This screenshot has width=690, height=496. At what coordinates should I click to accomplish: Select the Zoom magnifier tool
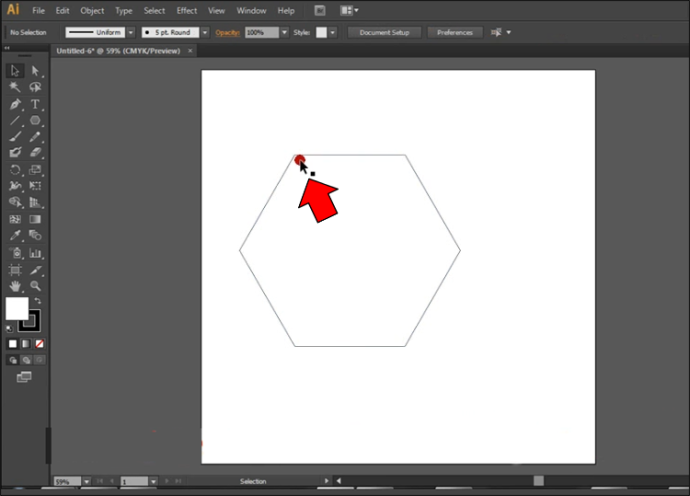[35, 286]
